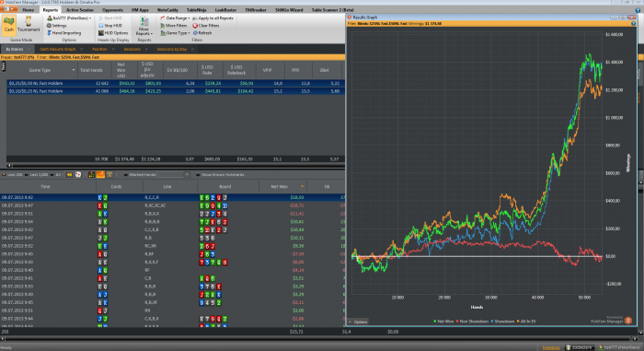Open HUD Options in the ribbon
The image size is (644, 351).
[113, 33]
